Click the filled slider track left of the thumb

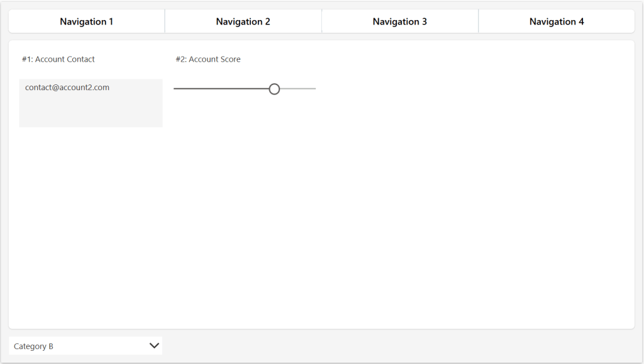pyautogui.click(x=220, y=89)
